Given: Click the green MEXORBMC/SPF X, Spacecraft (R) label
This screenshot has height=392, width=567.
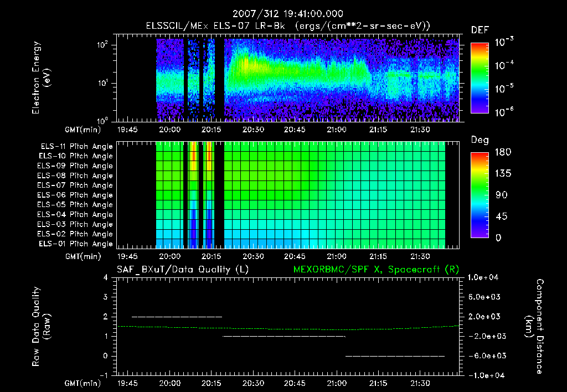Looking at the screenshot, I should [x=376, y=270].
